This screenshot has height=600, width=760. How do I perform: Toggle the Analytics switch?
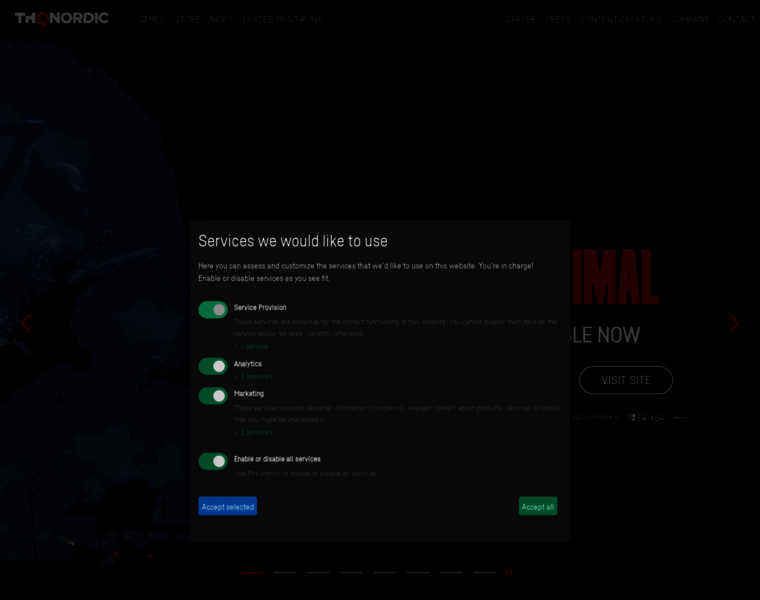click(x=213, y=366)
